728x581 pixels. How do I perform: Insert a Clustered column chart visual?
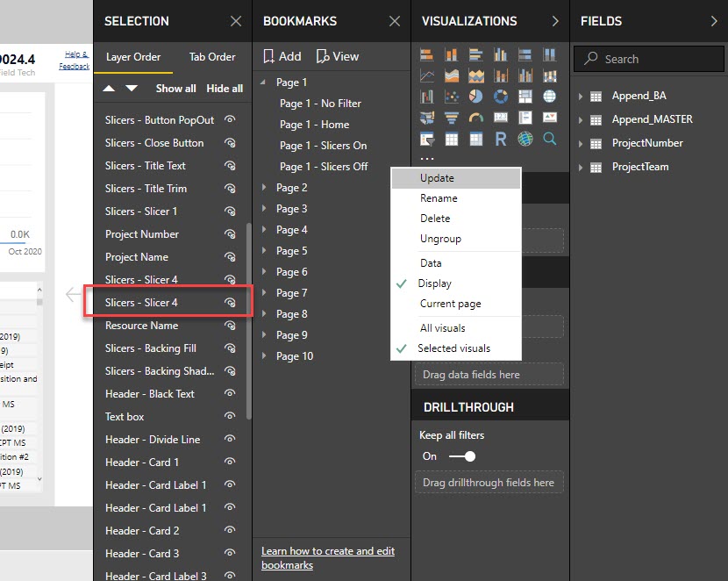[501, 54]
